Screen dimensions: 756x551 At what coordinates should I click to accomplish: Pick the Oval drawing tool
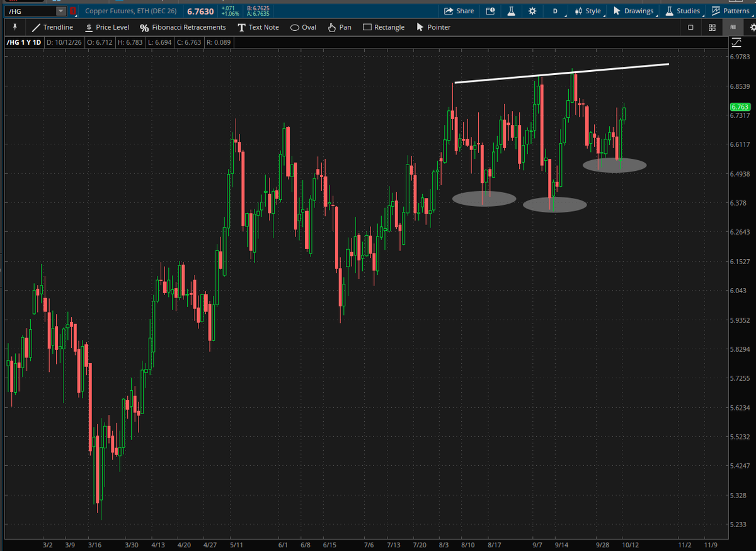coord(303,28)
